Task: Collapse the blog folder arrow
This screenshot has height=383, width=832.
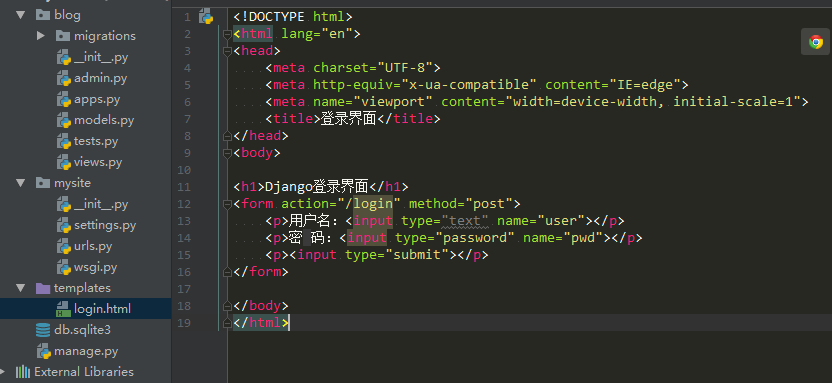Action: [21, 14]
